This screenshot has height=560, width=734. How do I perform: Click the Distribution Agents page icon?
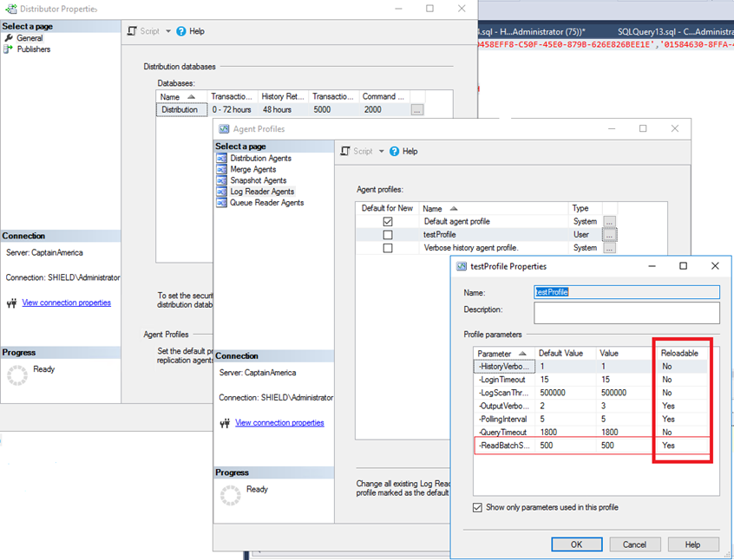(x=221, y=158)
